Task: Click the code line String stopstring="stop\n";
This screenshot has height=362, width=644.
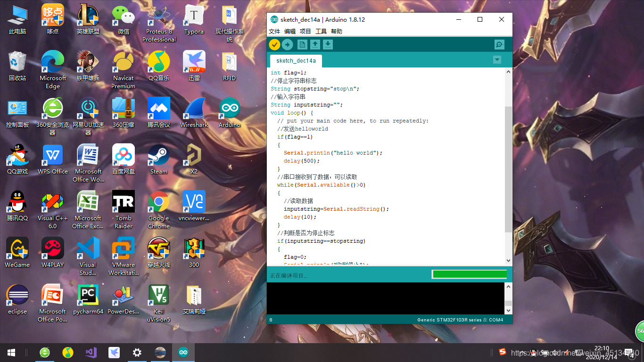Action: tap(315, 89)
